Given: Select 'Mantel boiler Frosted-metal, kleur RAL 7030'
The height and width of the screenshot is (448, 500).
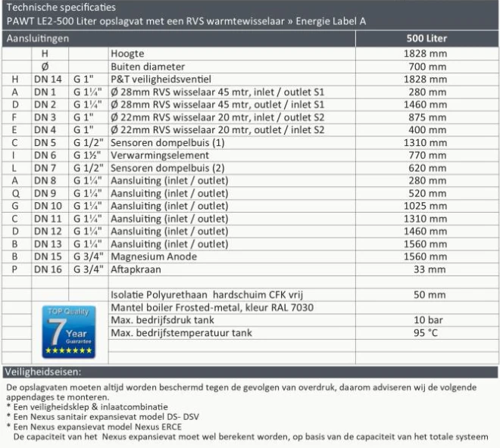Looking at the screenshot, I should (212, 307).
